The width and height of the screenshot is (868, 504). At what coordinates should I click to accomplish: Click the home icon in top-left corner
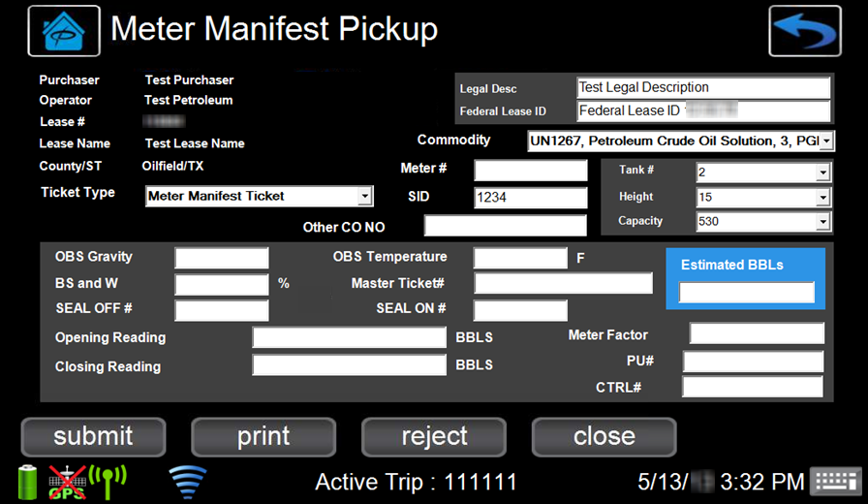pyautogui.click(x=64, y=31)
